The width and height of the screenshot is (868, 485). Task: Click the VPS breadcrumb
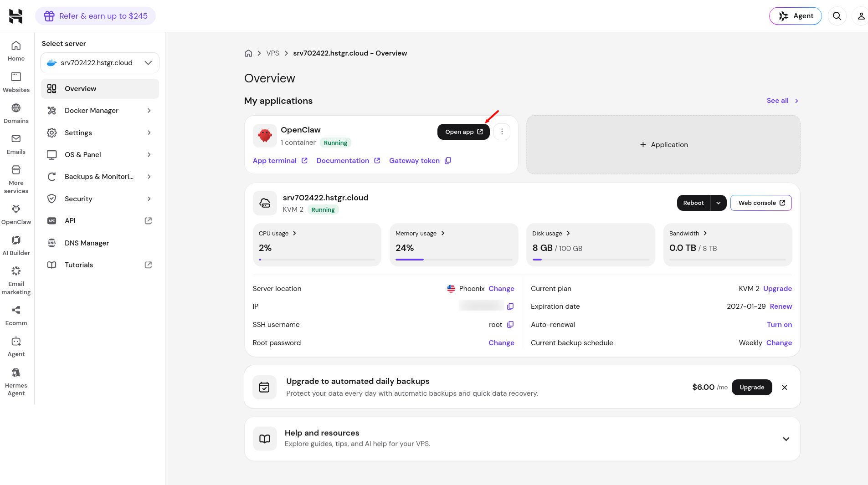[x=272, y=53]
